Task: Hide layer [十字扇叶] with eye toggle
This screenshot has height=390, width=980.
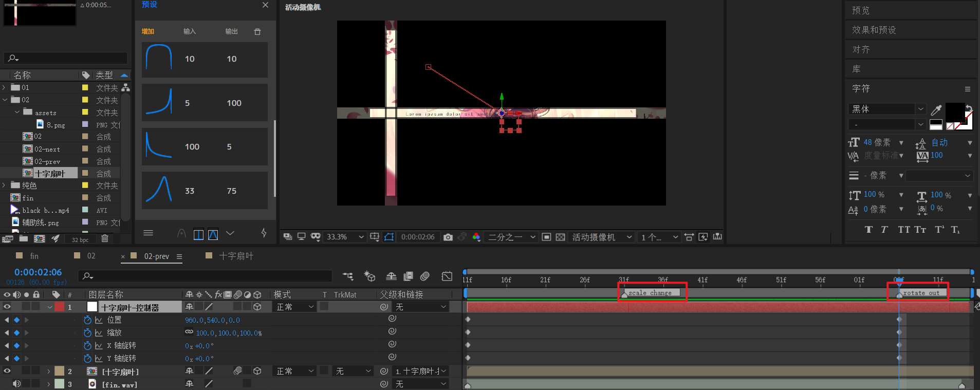Action: [x=7, y=371]
